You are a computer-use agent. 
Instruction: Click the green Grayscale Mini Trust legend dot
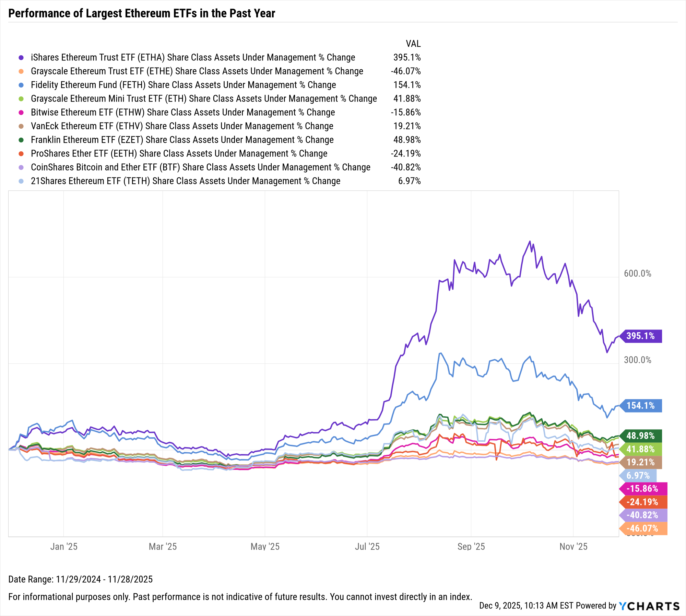(21, 99)
